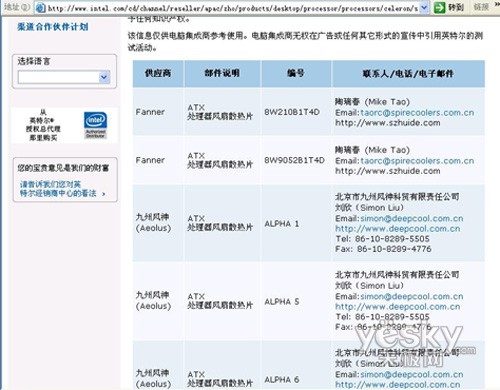Open the 选择语言 language dropdown

(x=104, y=77)
